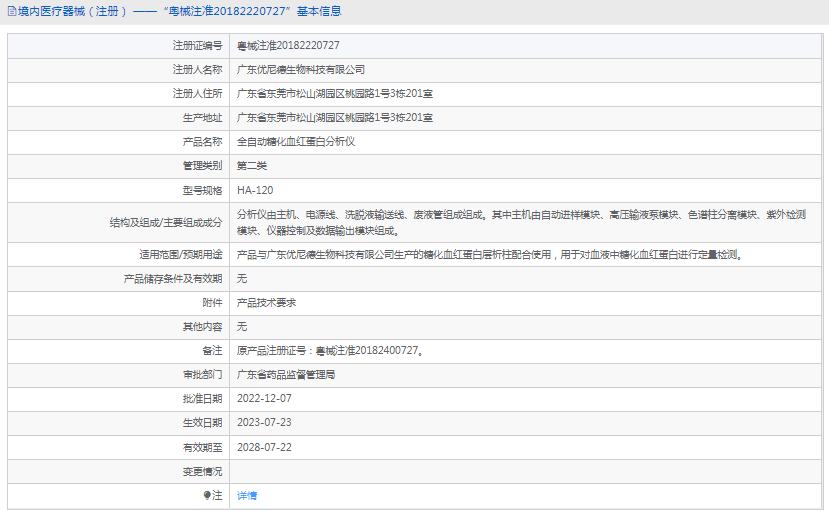Click approval date 2022-12-07
The image size is (829, 515).
point(264,399)
